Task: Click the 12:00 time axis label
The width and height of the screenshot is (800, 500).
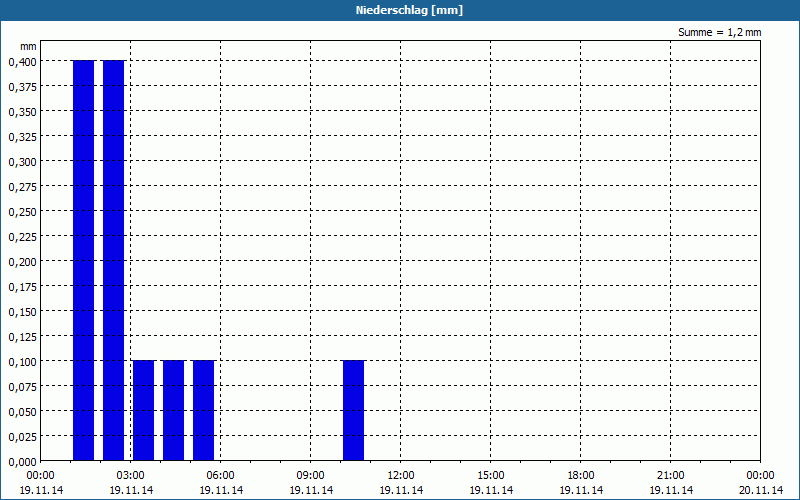Action: (x=401, y=476)
